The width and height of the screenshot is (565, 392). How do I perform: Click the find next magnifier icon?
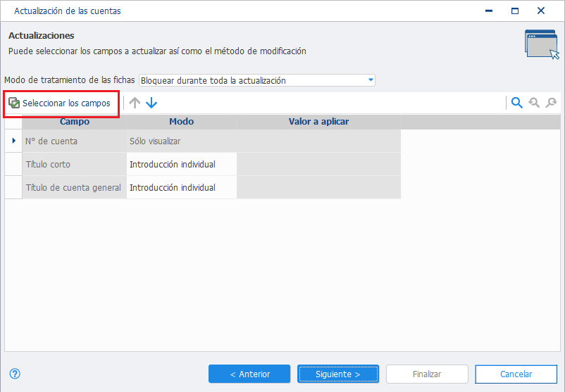tap(551, 103)
